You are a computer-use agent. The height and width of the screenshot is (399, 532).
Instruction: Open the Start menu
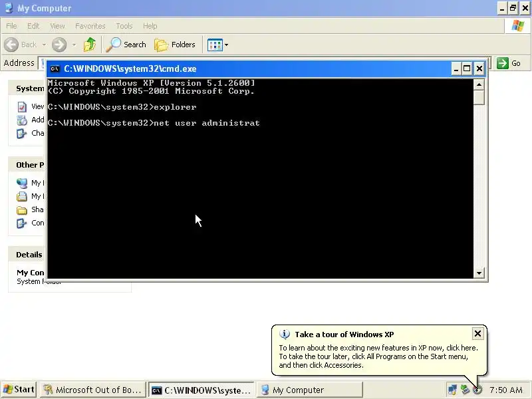pos(19,390)
